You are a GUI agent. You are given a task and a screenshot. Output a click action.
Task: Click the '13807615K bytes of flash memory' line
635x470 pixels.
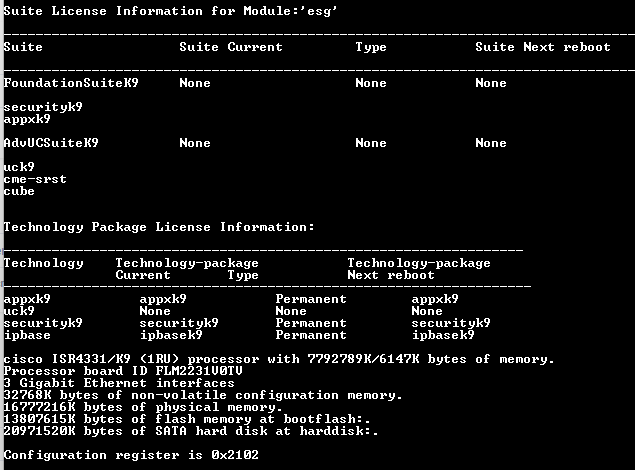187,419
